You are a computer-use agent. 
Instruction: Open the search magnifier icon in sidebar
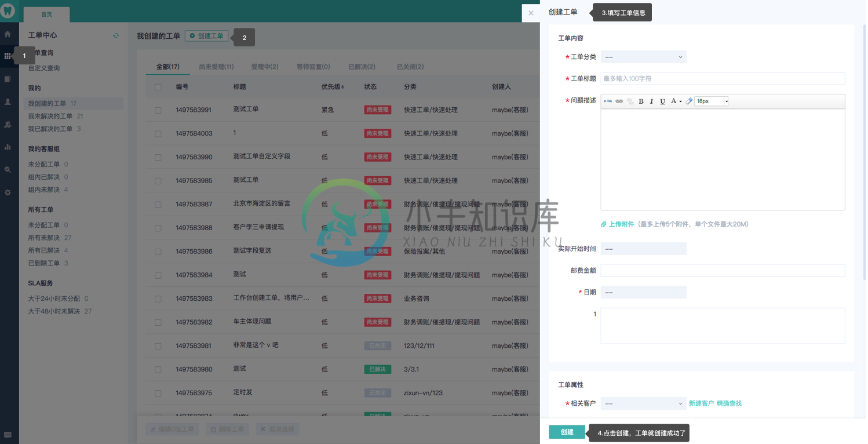(x=8, y=170)
